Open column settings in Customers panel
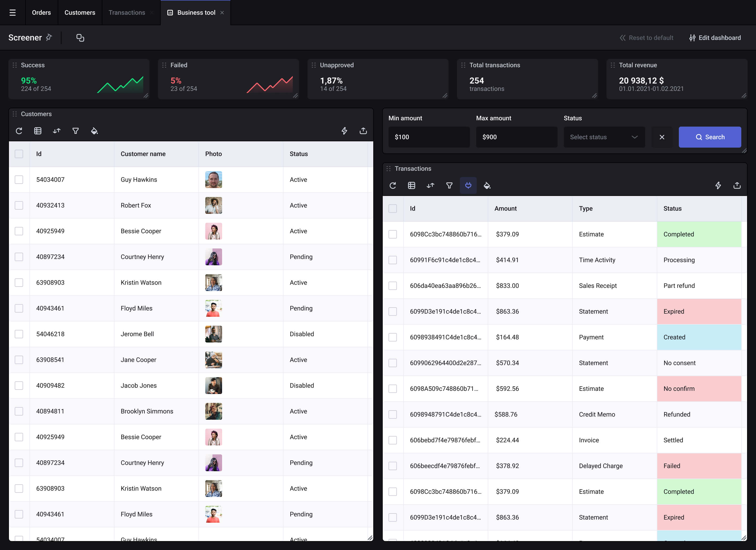Screen dimensions: 756x550 pyautogui.click(x=38, y=131)
